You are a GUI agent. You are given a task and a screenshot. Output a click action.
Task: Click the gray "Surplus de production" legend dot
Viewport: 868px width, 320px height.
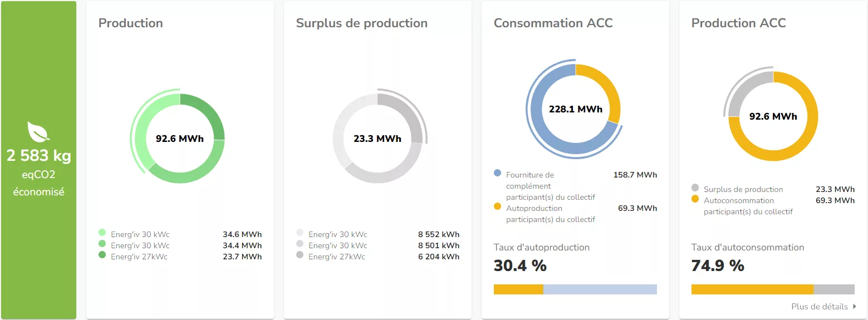(695, 188)
